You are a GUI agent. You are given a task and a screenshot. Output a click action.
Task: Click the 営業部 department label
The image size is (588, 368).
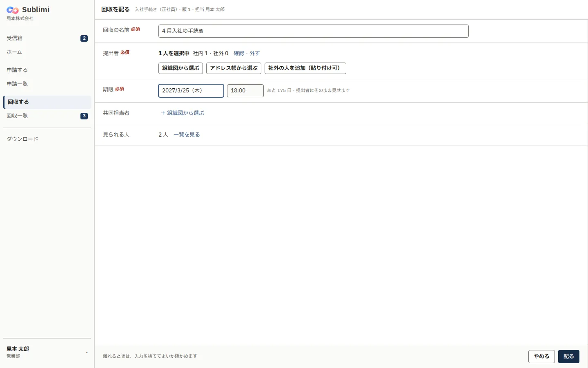13,356
